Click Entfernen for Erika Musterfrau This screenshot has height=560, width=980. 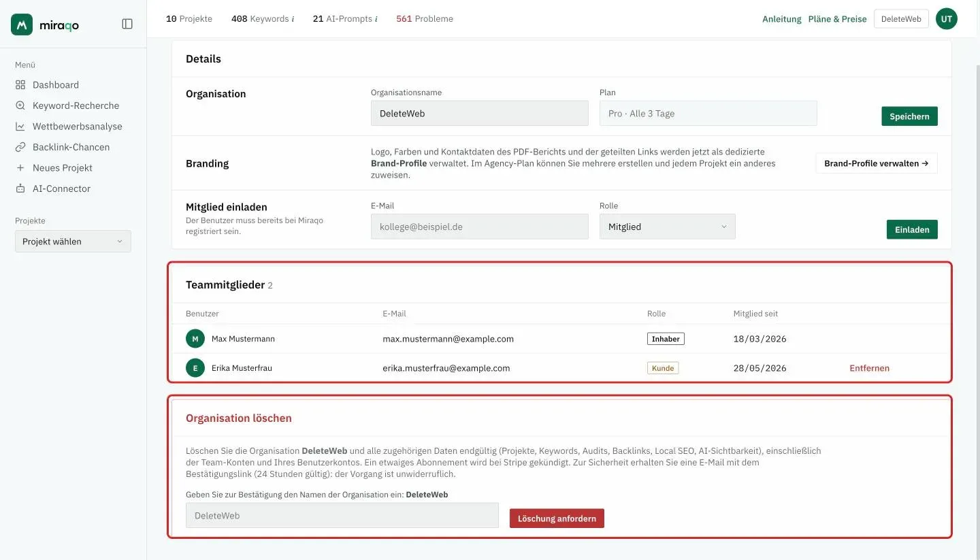click(x=869, y=368)
